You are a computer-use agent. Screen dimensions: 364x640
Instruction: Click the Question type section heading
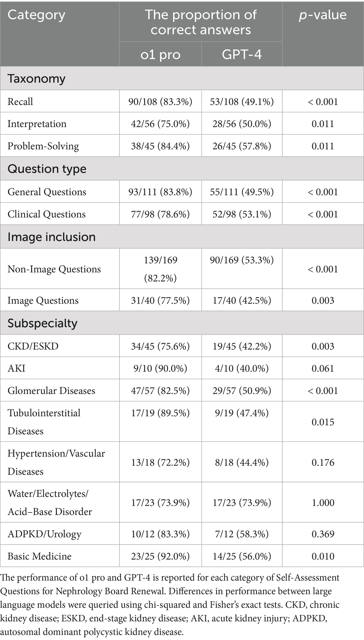47,169
